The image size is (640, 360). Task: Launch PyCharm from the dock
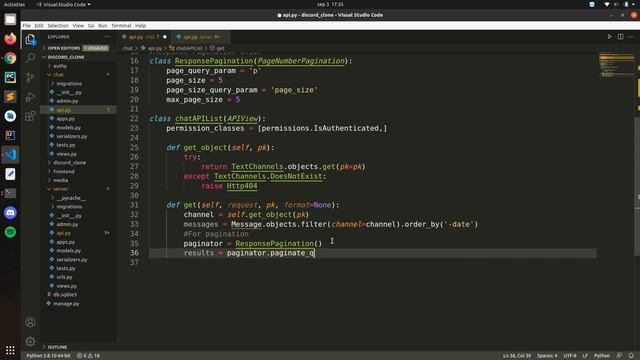pos(10,77)
